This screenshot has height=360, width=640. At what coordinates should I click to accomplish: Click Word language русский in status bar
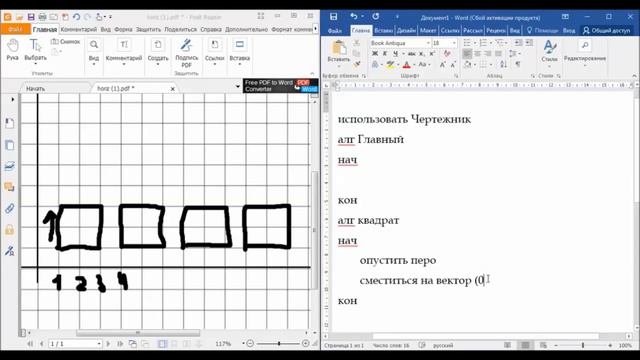click(443, 345)
